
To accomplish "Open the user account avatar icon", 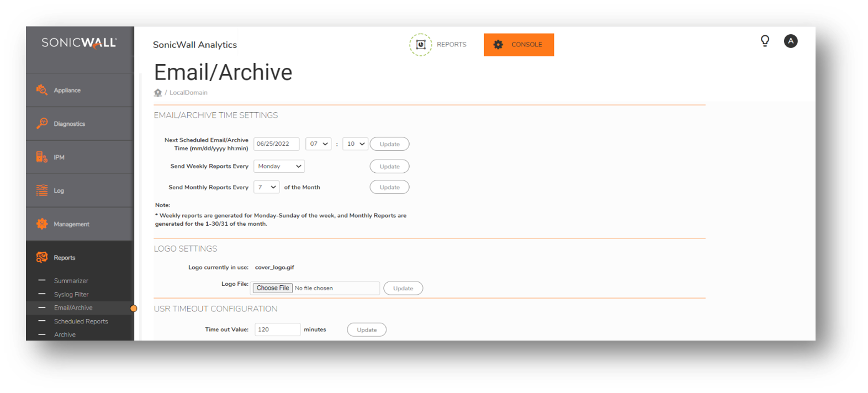I will [791, 41].
